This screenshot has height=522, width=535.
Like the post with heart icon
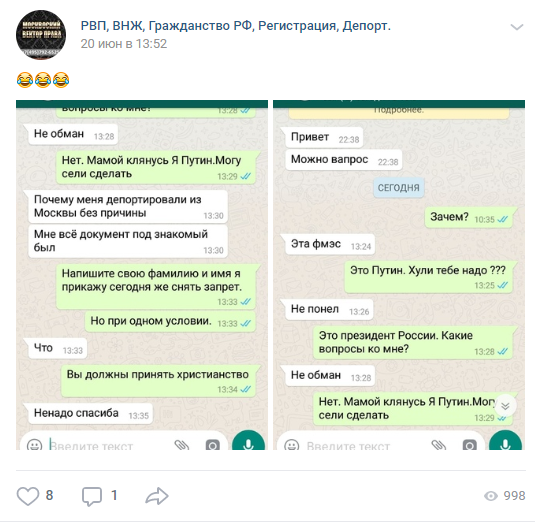click(x=28, y=496)
